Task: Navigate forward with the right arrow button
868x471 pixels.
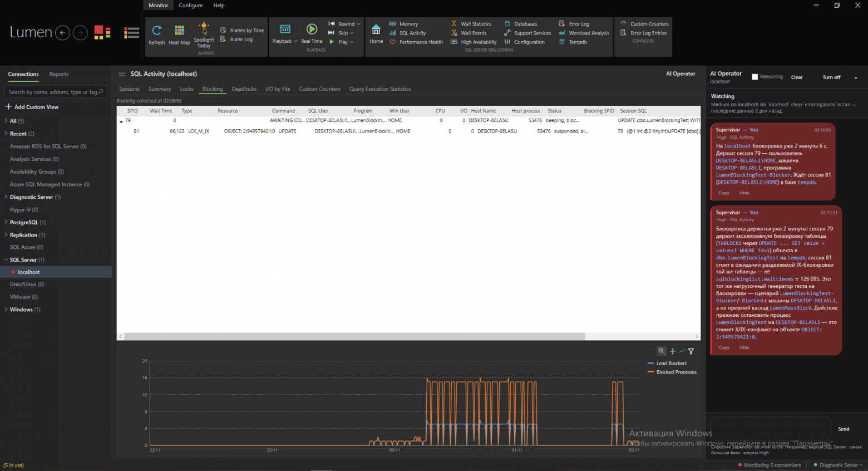Action: point(81,33)
